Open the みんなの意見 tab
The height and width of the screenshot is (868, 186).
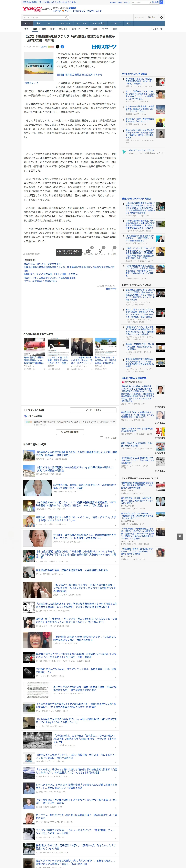tap(99, 23)
